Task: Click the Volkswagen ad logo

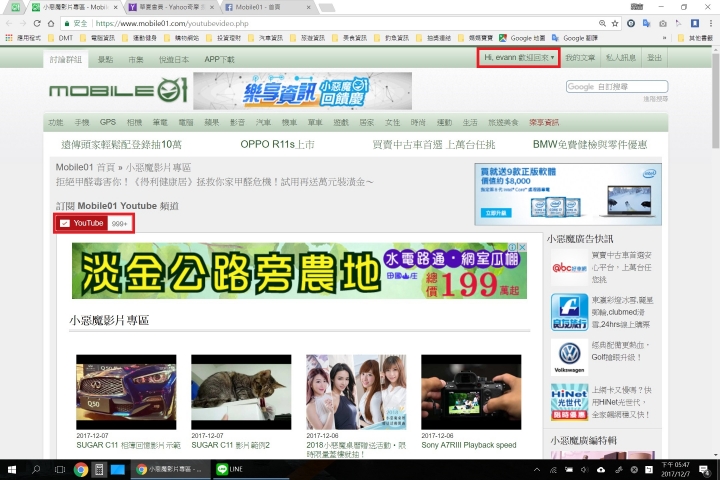Action: click(569, 357)
